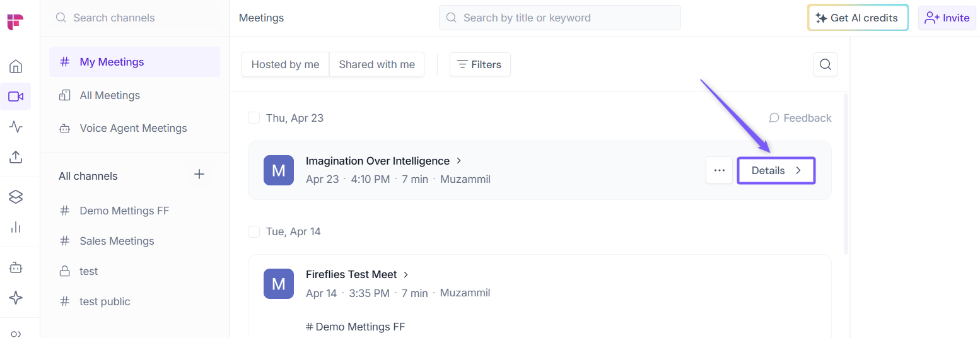Switch to the Shared with me tab
The width and height of the screenshot is (980, 338).
tap(376, 64)
